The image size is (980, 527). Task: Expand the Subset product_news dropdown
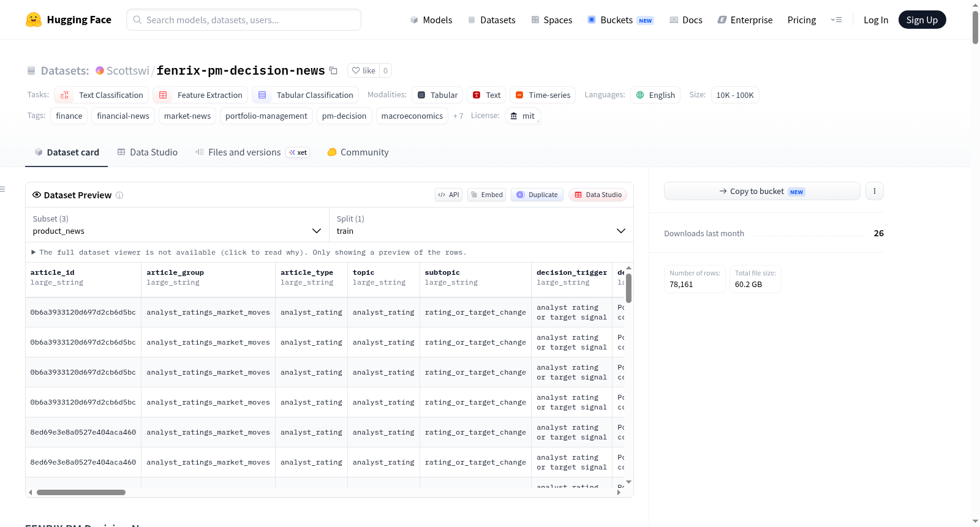coord(177,225)
